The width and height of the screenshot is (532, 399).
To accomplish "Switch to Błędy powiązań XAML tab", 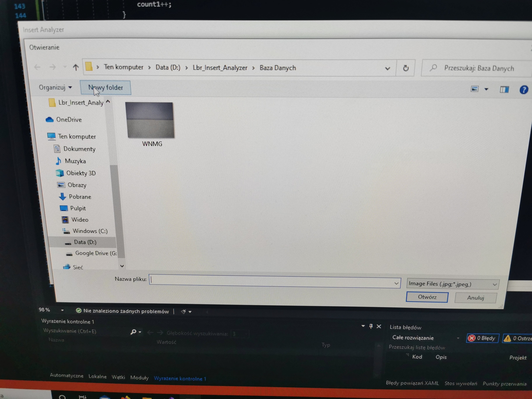I will coord(412,383).
